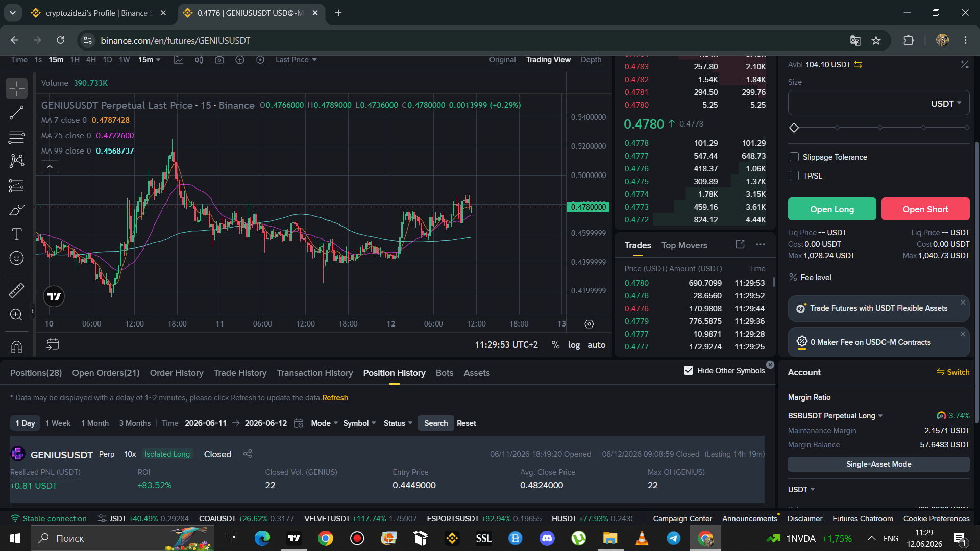Click the transfer funds icon beside available balance
Screen dimensions: 980x551
click(858, 65)
